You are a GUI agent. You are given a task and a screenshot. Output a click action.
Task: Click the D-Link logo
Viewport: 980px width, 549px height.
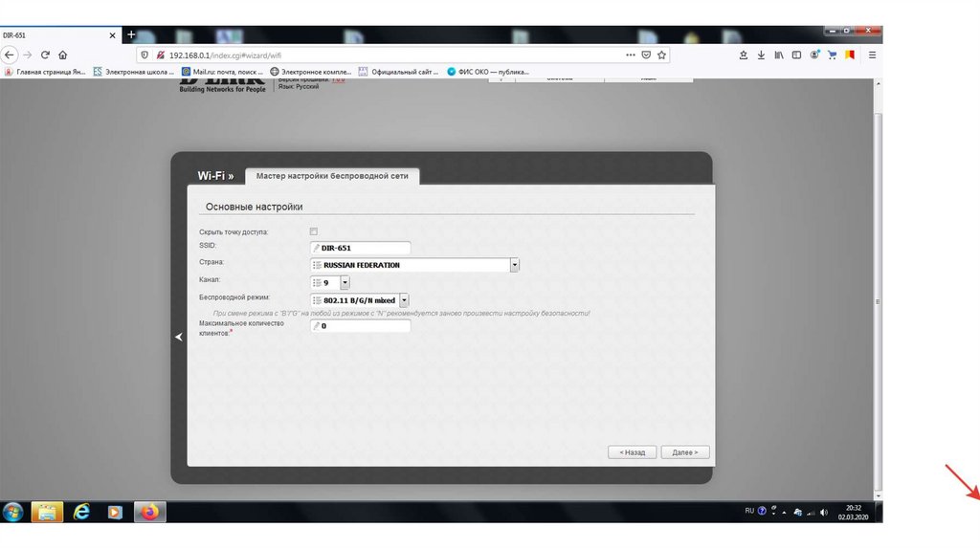(222, 85)
